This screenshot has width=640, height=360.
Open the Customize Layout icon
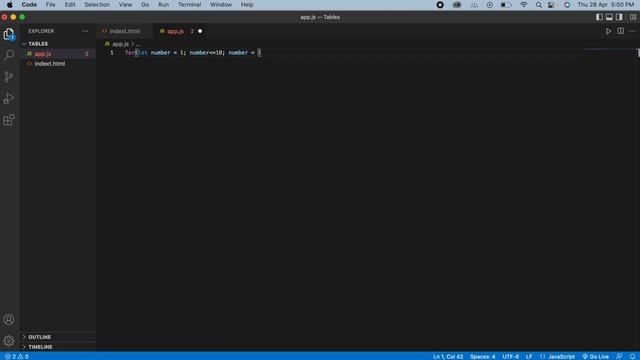(x=633, y=17)
